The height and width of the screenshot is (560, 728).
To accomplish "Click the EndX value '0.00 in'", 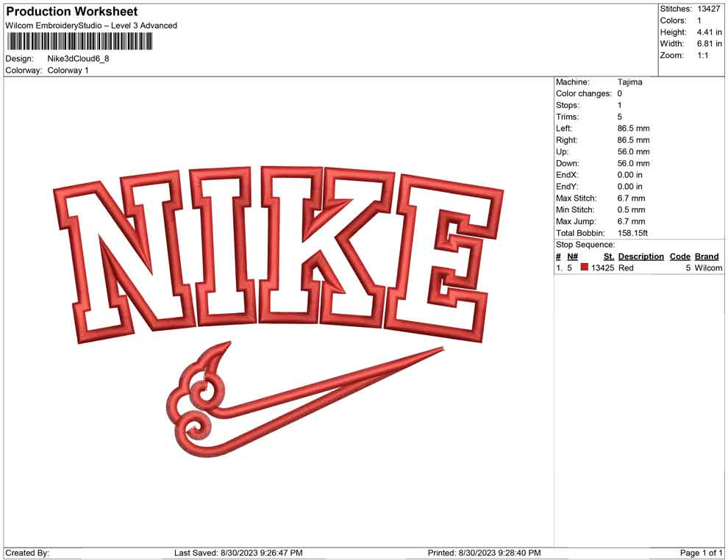I will (x=629, y=175).
